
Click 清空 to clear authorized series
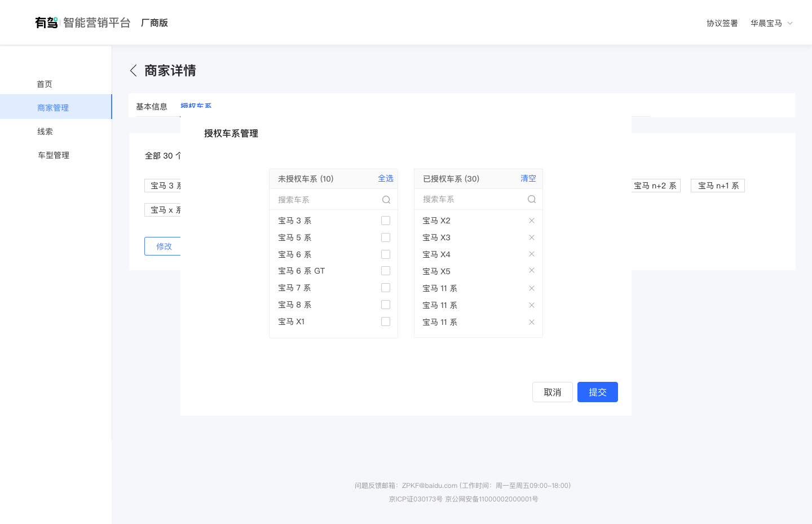coord(528,178)
